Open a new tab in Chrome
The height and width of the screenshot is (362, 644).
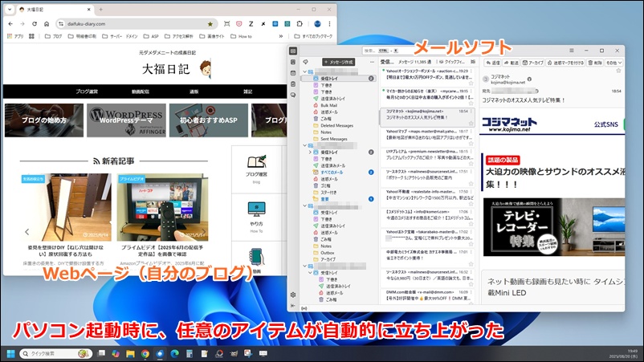coord(100,9)
